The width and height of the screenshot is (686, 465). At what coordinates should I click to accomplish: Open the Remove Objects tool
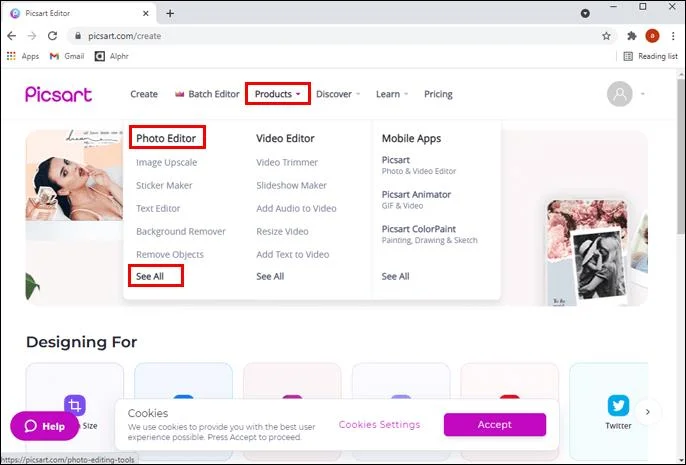click(170, 255)
